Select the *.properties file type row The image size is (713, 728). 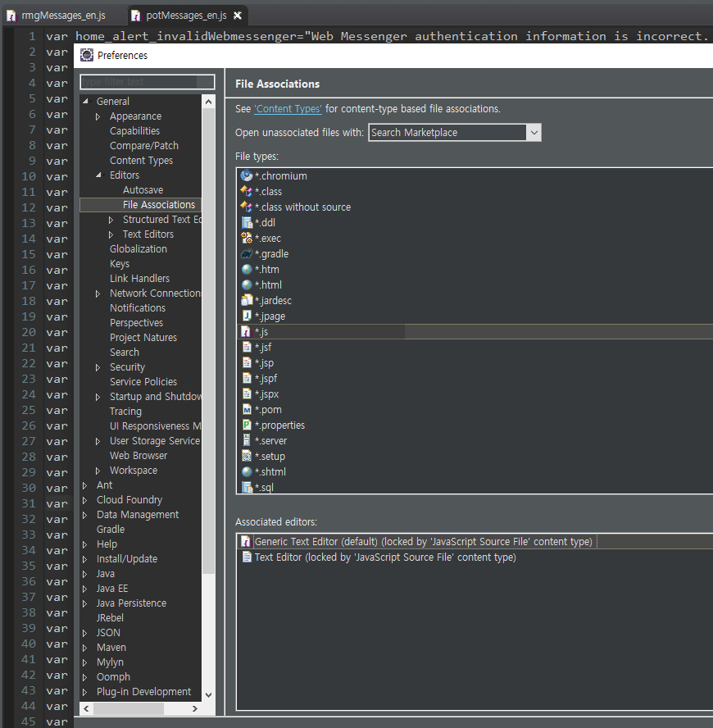point(476,425)
